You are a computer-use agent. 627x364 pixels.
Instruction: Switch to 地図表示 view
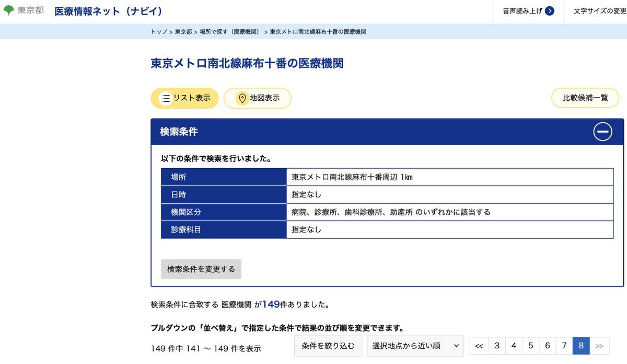[x=258, y=98]
